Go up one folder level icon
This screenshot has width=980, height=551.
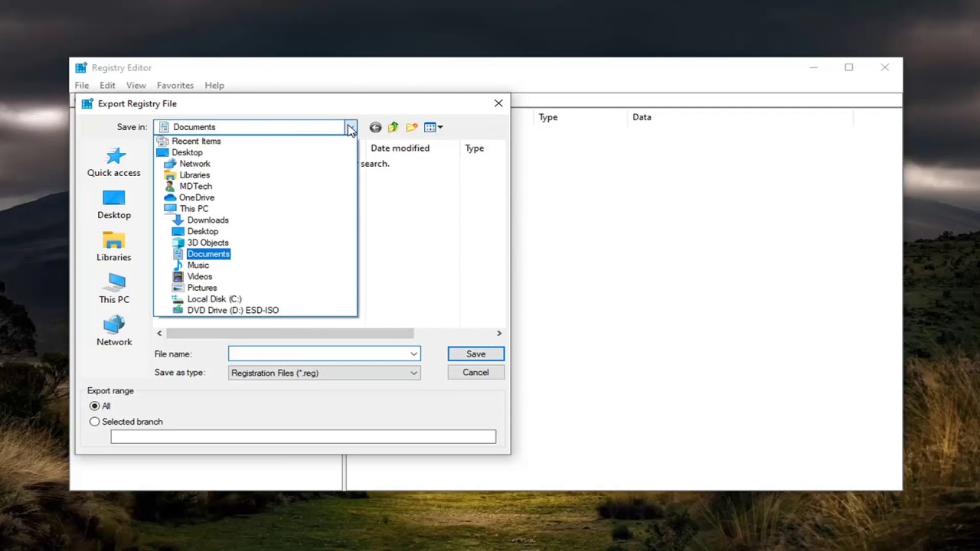tap(394, 127)
